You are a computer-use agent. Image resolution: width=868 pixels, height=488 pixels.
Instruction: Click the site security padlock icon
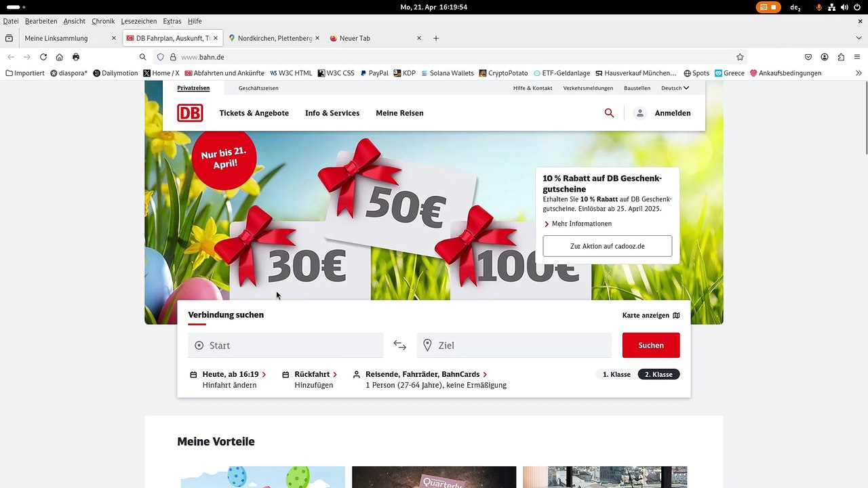(x=173, y=57)
